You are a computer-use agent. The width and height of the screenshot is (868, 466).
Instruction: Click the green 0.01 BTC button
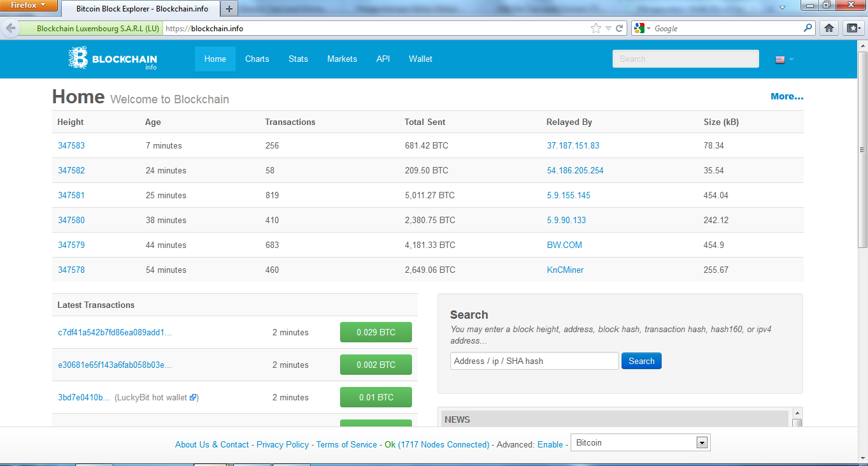[376, 397]
